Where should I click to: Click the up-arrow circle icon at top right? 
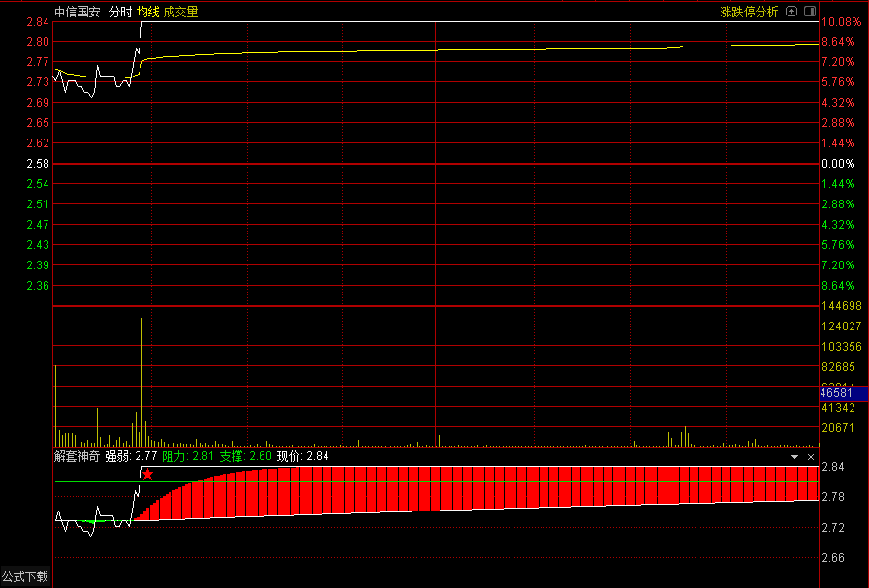pos(791,12)
